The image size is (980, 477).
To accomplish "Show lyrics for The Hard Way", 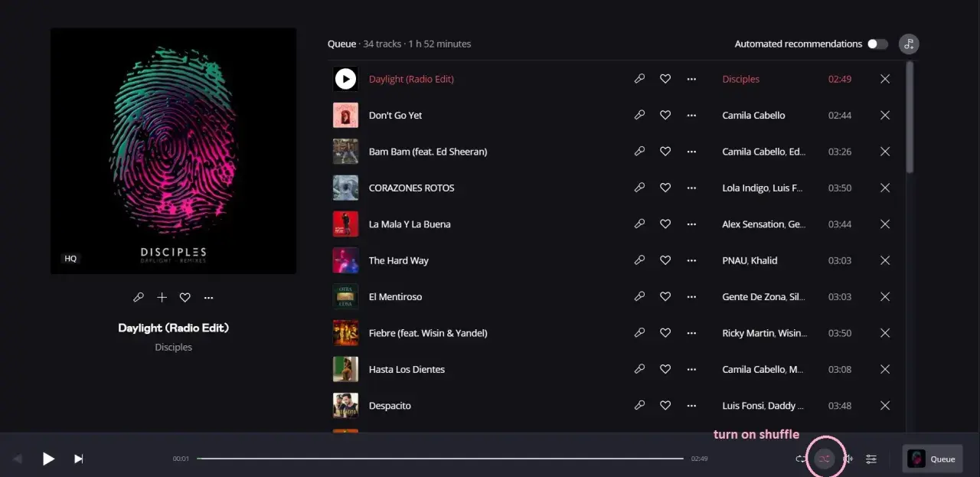I will (x=639, y=260).
